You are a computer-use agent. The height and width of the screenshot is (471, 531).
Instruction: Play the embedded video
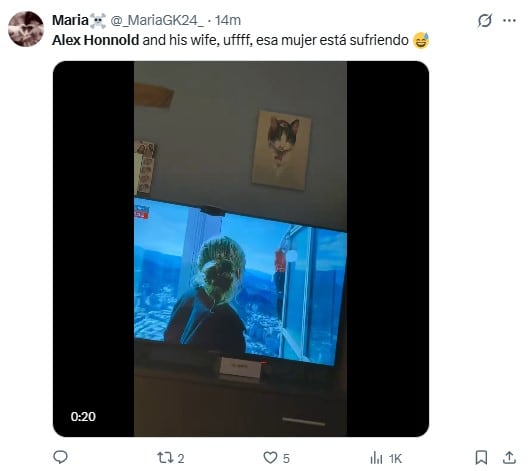coord(241,249)
